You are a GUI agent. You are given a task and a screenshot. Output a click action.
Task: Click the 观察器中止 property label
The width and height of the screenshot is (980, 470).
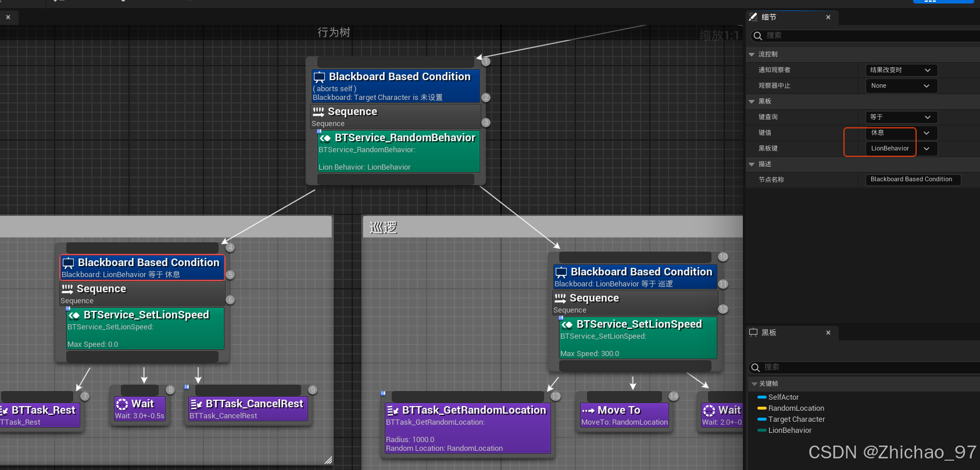click(774, 86)
